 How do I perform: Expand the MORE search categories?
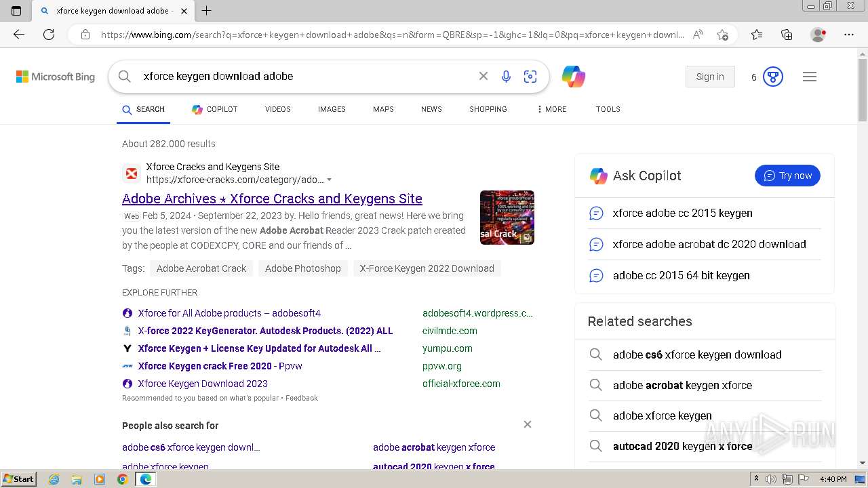pyautogui.click(x=551, y=109)
